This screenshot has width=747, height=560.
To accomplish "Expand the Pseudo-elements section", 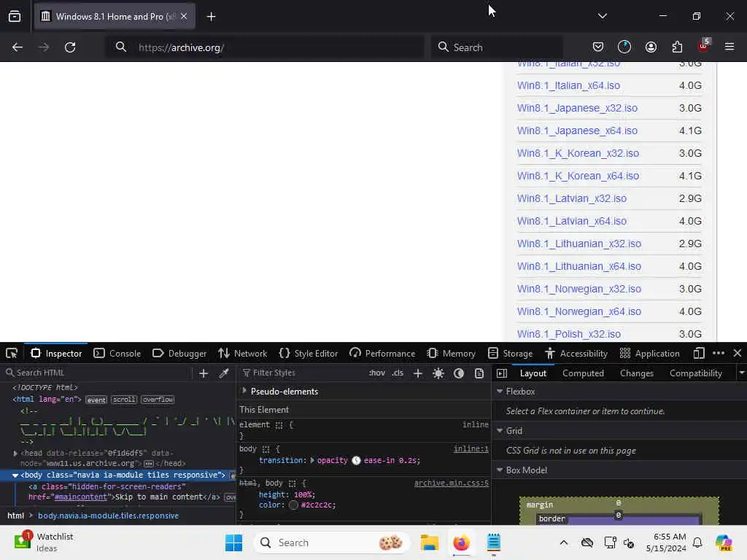I will coord(244,391).
